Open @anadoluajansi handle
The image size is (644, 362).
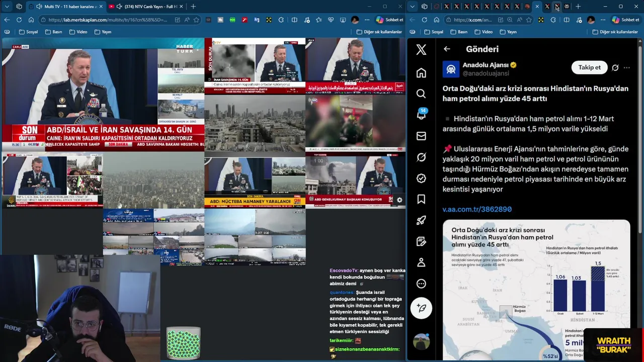[x=486, y=73]
